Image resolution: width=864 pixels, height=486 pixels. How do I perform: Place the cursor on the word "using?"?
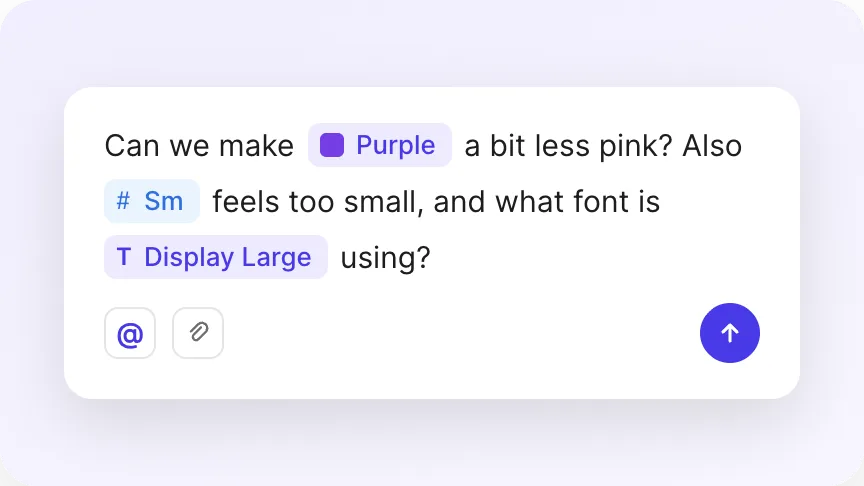(x=385, y=258)
